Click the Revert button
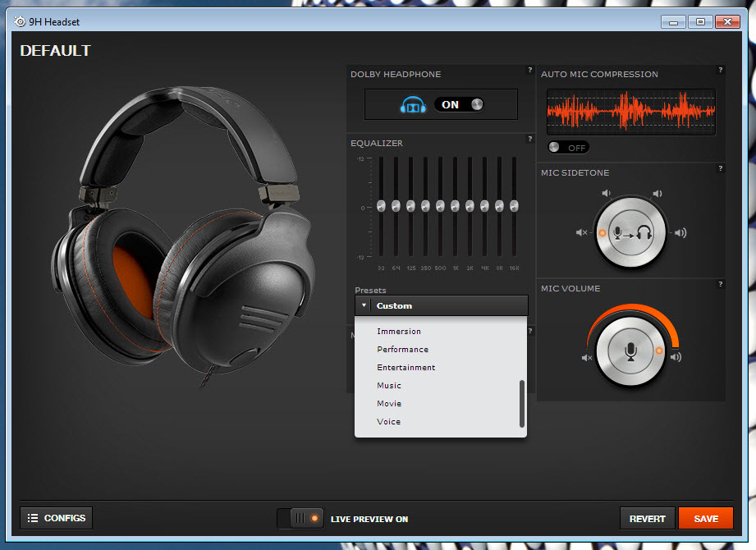This screenshot has height=550, width=756. point(647,519)
